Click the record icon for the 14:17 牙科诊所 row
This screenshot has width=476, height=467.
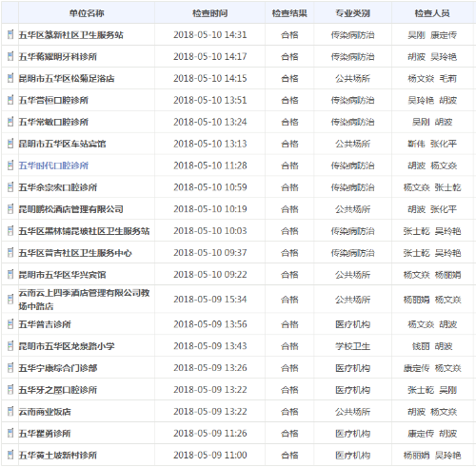(10, 56)
